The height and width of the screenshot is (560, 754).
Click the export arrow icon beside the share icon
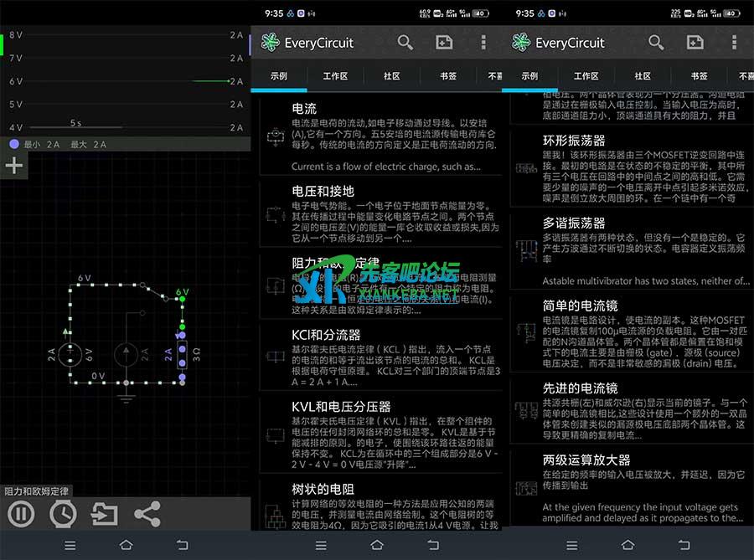[x=105, y=513]
